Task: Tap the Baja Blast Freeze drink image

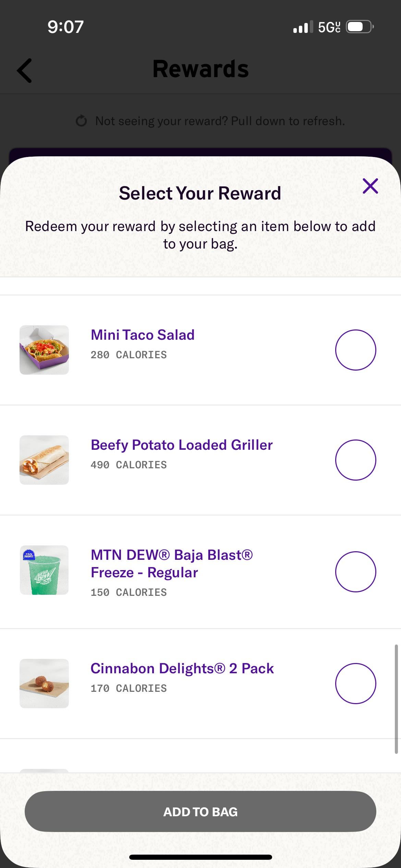Action: coord(44,570)
